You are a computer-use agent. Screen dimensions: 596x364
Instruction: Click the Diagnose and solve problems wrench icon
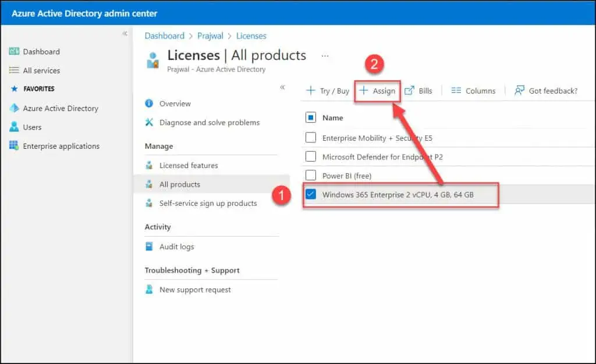149,122
